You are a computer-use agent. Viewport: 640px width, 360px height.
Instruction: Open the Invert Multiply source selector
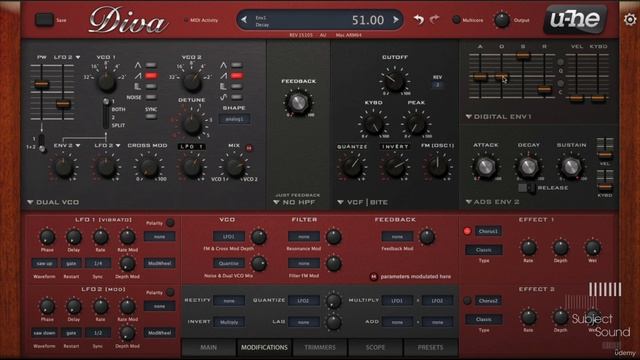(x=229, y=322)
